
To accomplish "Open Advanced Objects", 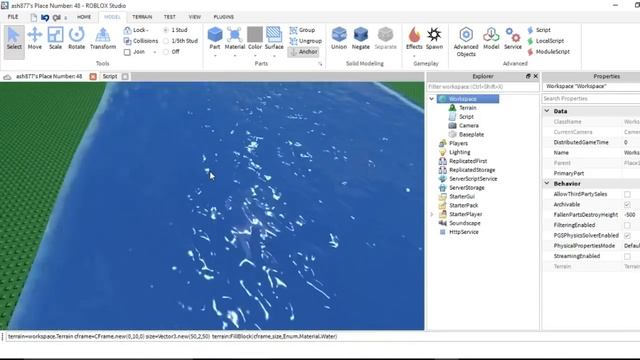I will pos(466,42).
